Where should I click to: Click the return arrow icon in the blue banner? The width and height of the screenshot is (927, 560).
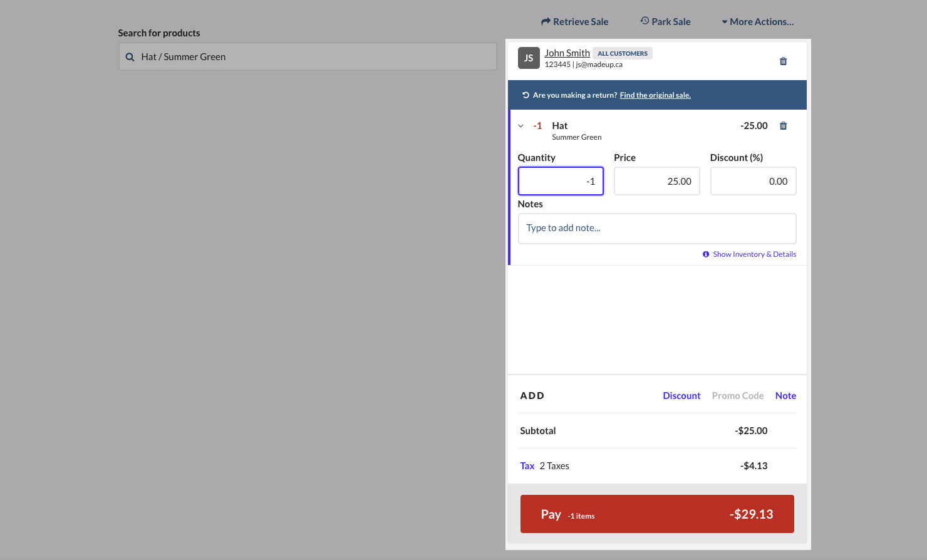pos(526,95)
